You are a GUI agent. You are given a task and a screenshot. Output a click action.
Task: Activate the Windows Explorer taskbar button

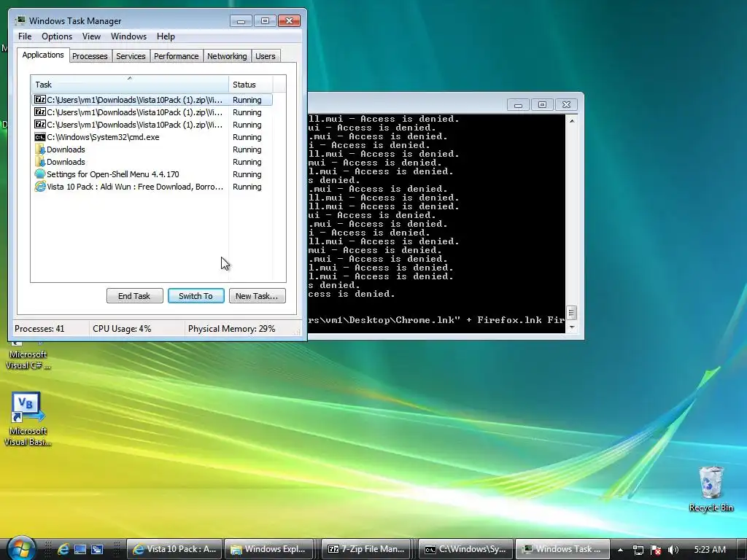[268, 549]
